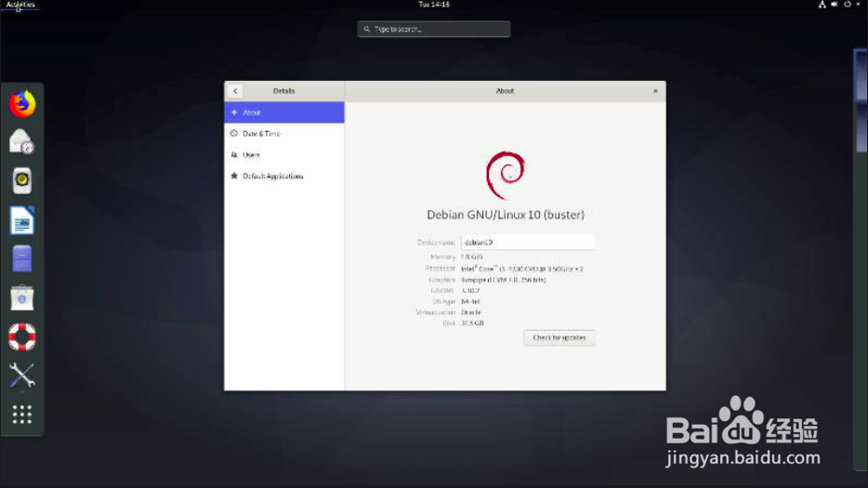Click the volume speaker icon

(835, 5)
